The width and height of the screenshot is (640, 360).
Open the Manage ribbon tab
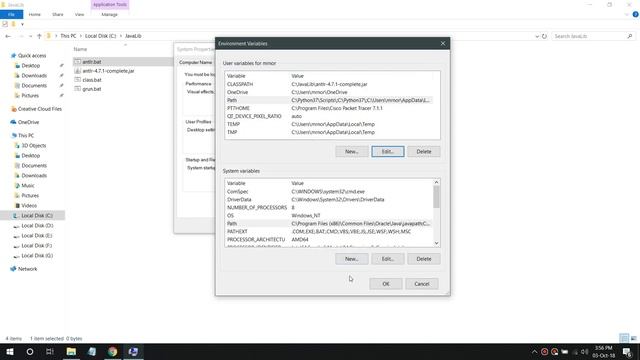pos(109,14)
